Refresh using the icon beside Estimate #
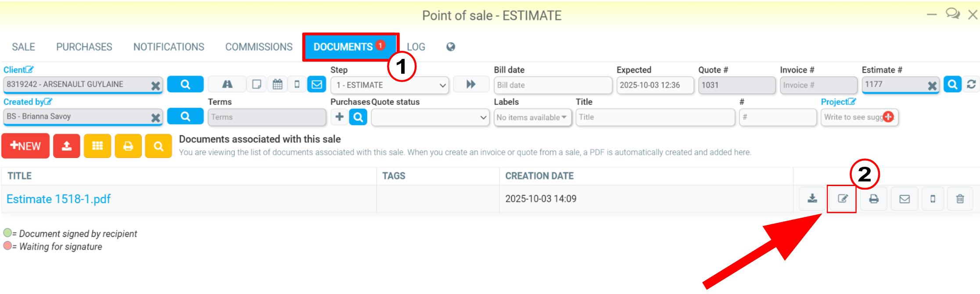 tap(972, 84)
